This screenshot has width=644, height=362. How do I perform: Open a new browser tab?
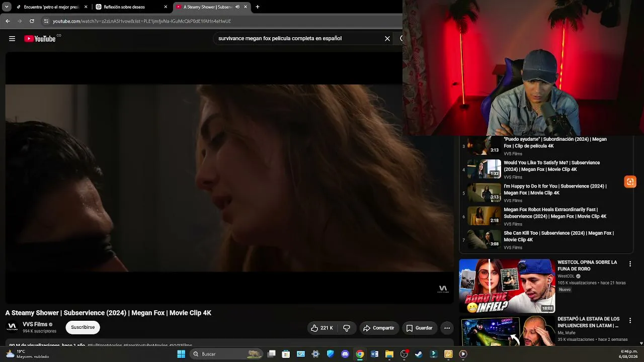click(258, 7)
